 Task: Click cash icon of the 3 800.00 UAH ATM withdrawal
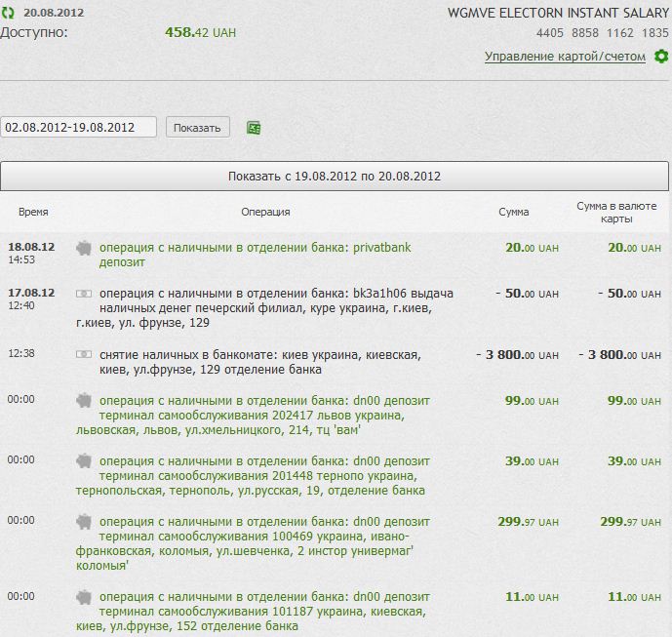click(84, 354)
